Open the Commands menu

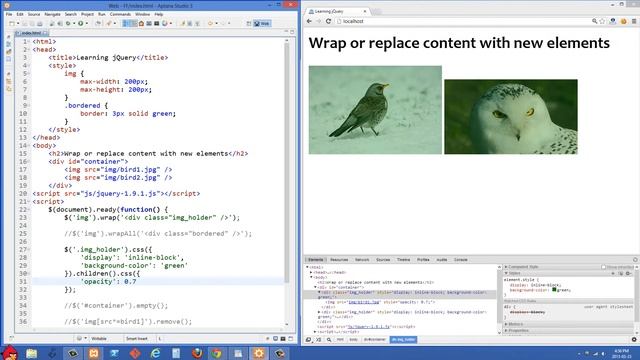[120, 14]
